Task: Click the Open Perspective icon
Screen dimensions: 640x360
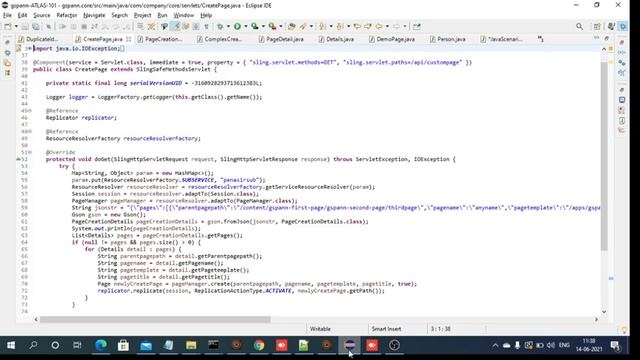Action: (597, 27)
